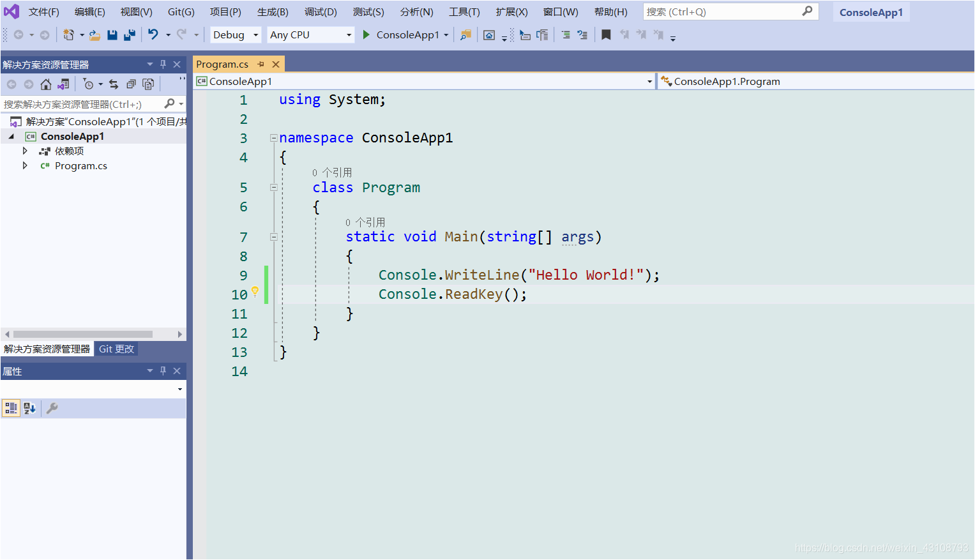Open the ConsoleApp1 project navigation combo box
The width and height of the screenshot is (975, 560).
425,81
